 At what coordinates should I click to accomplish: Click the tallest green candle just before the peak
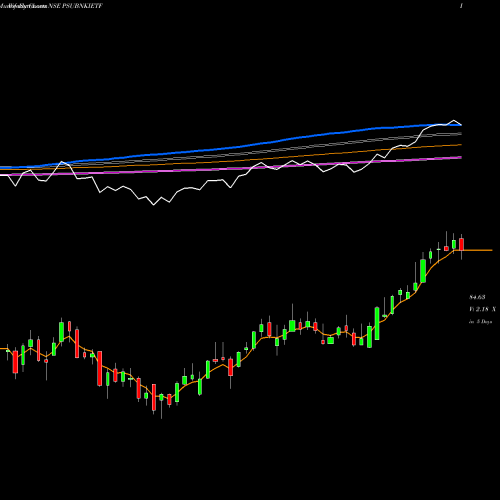pyautogui.click(x=423, y=270)
